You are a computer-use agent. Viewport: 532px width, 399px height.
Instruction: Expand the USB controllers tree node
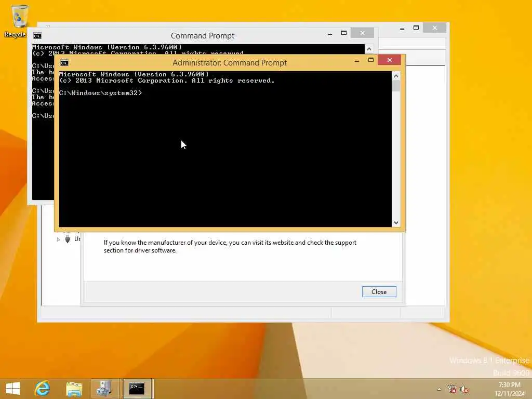[58, 240]
